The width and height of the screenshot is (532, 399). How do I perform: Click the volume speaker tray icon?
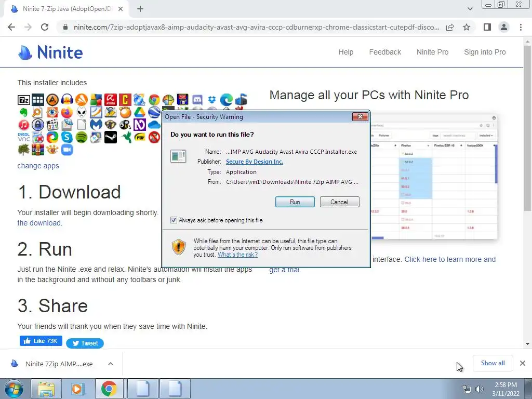(x=480, y=389)
